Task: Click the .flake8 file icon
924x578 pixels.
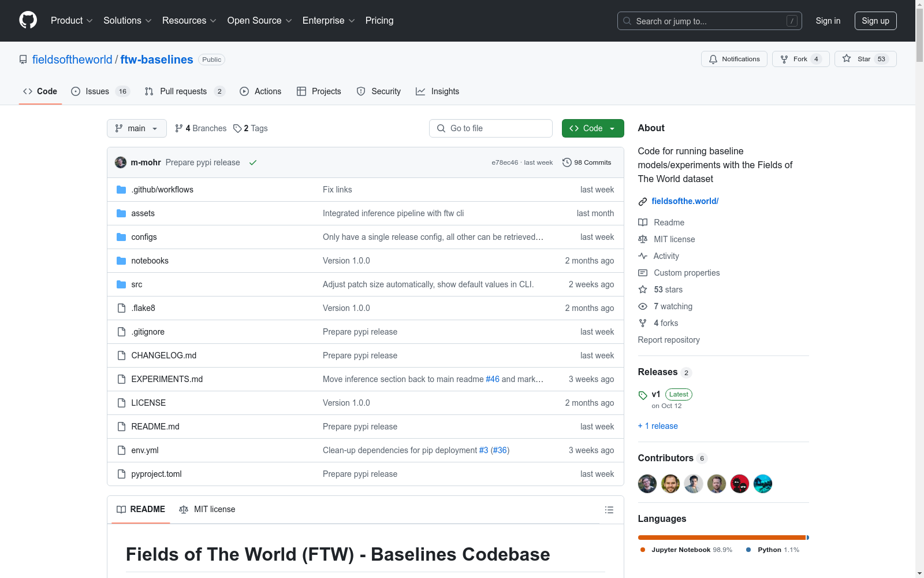Action: (x=121, y=308)
